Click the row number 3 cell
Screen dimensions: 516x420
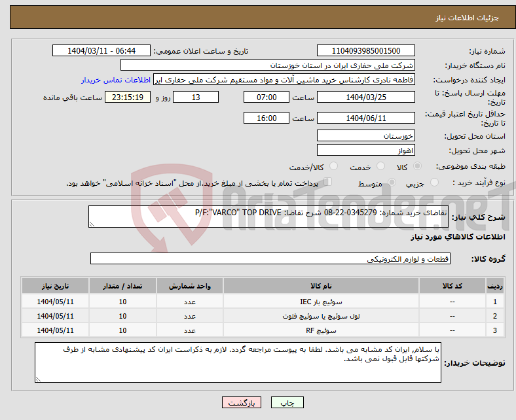[495, 330]
